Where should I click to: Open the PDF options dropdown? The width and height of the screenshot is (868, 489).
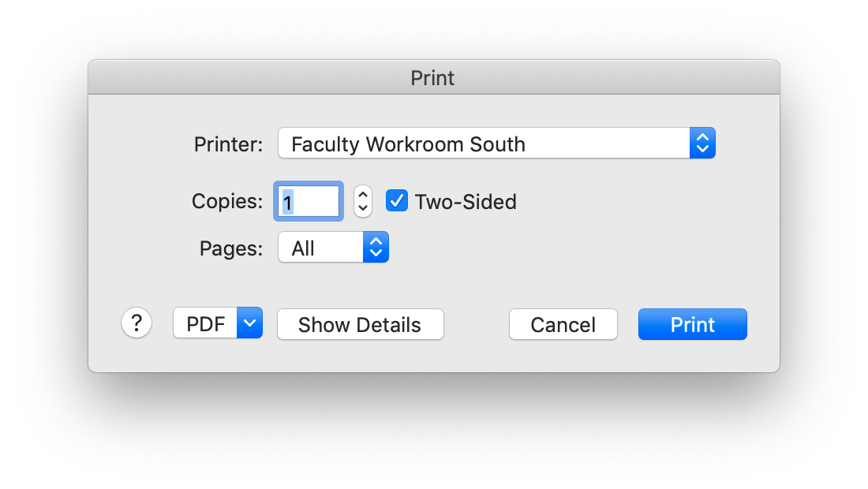218,323
